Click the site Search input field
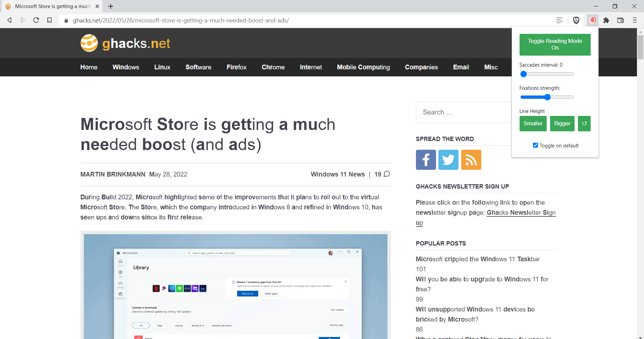This screenshot has height=339, width=644. (x=463, y=113)
